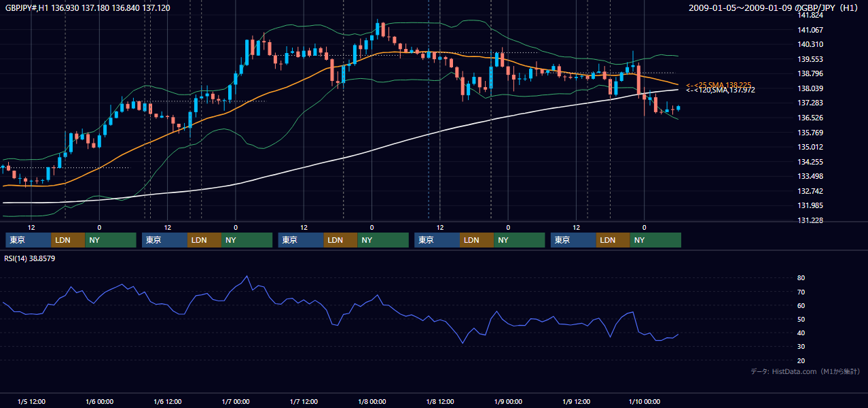Screen dimensions: 868x408
Task: Click the HistData.com data source credit
Action: [806, 371]
